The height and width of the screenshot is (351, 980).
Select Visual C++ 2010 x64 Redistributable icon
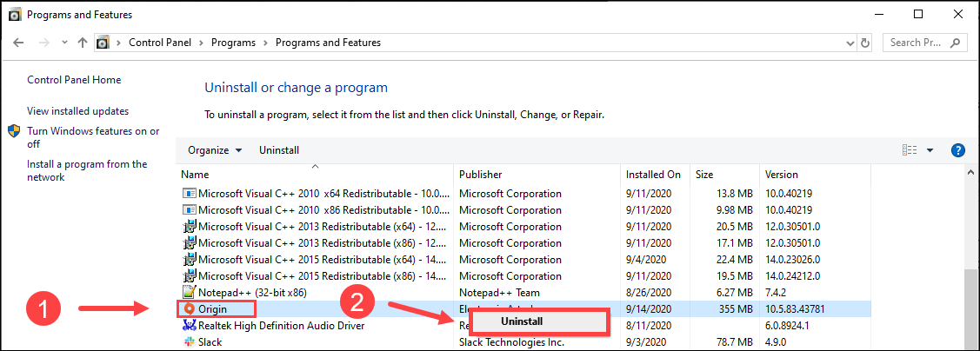(189, 194)
